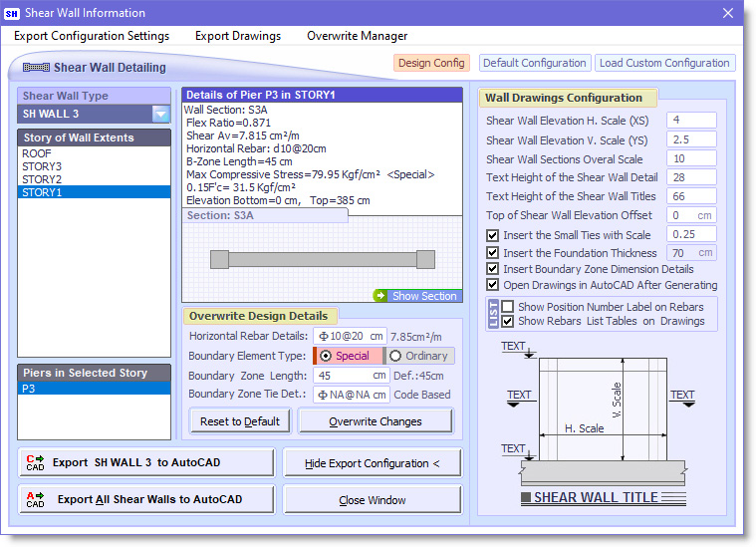Open the Shear Wall Type dropdown
This screenshot has height=547, width=756.
pos(160,114)
